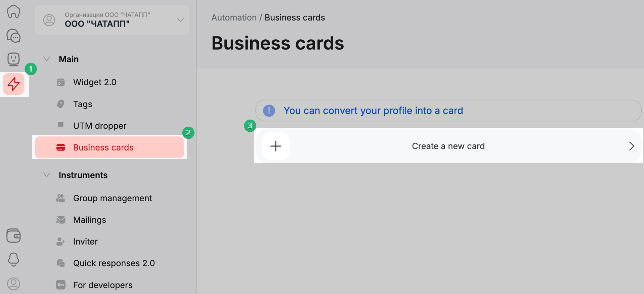This screenshot has width=644, height=294.
Task: Select the Automation lightning bolt icon
Action: (14, 84)
